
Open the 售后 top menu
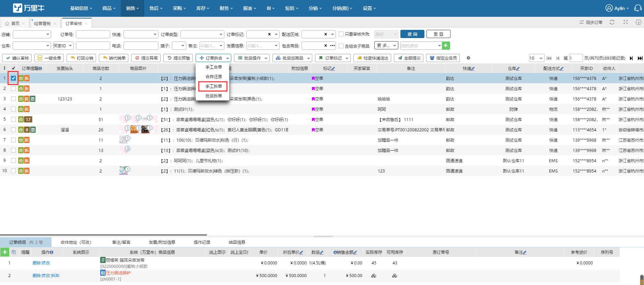coord(156,8)
